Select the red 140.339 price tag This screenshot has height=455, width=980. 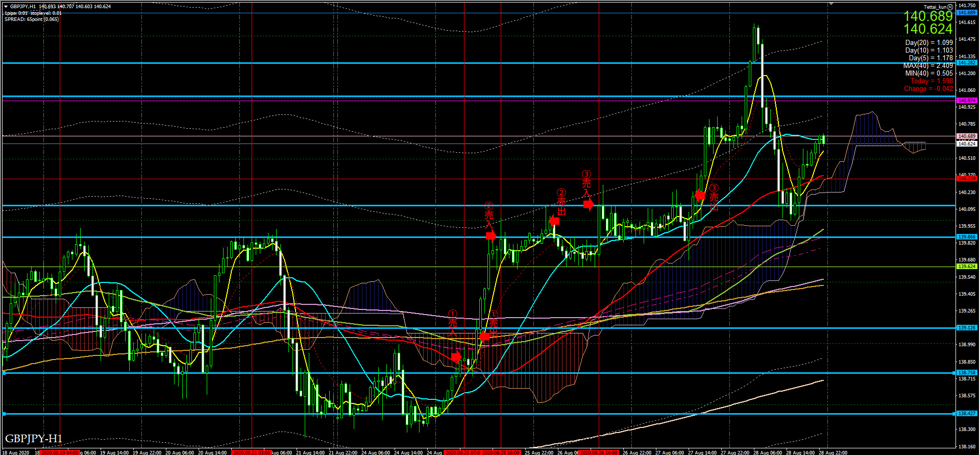[x=967, y=179]
